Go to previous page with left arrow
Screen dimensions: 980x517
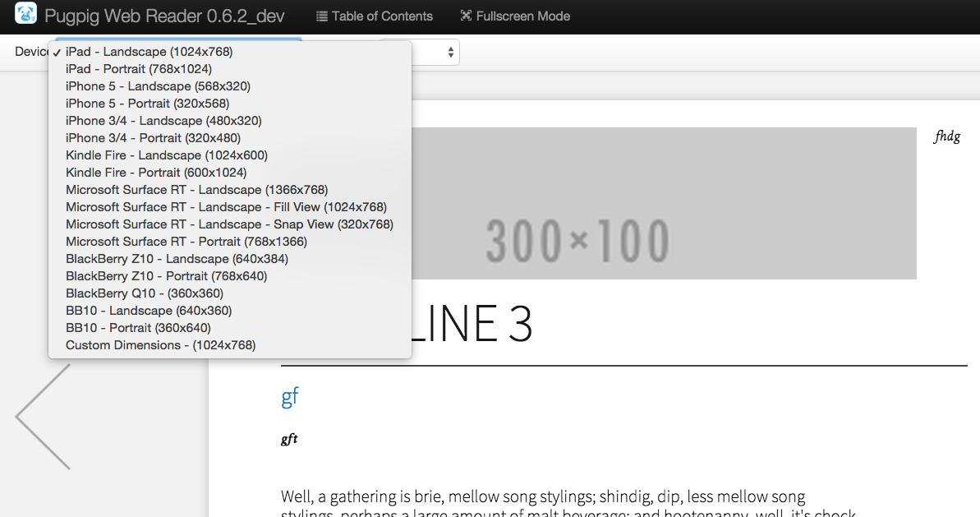click(43, 417)
